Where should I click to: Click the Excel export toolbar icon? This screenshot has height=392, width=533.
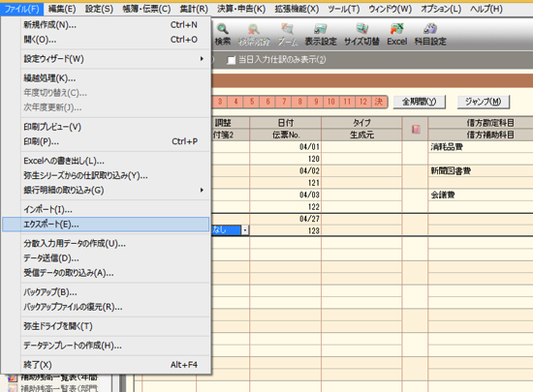click(x=396, y=34)
